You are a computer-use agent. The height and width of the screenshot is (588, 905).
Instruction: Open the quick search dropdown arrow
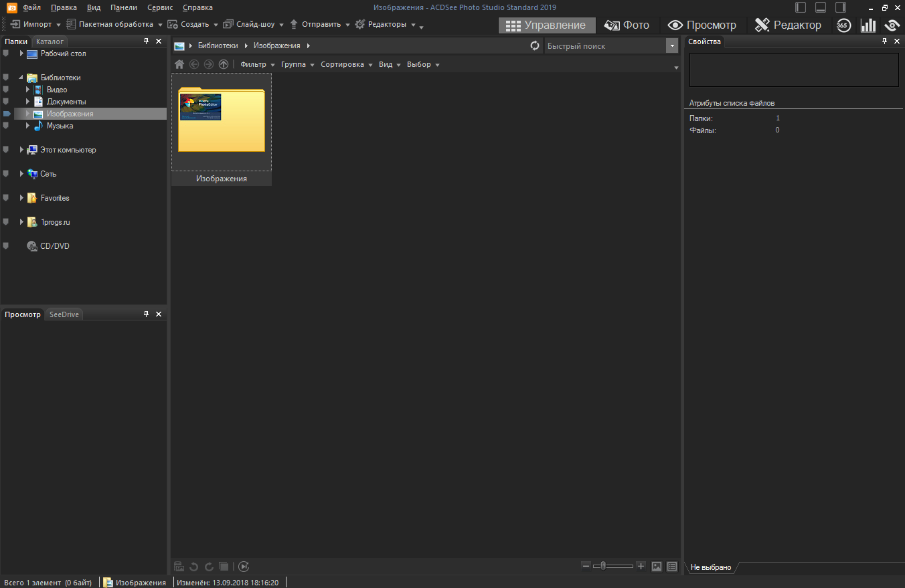(x=671, y=46)
